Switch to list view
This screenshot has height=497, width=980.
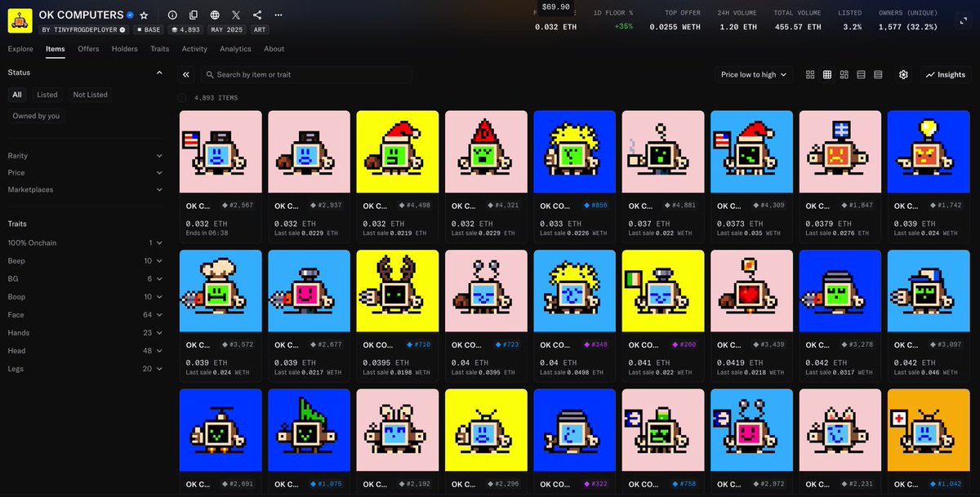tap(861, 74)
